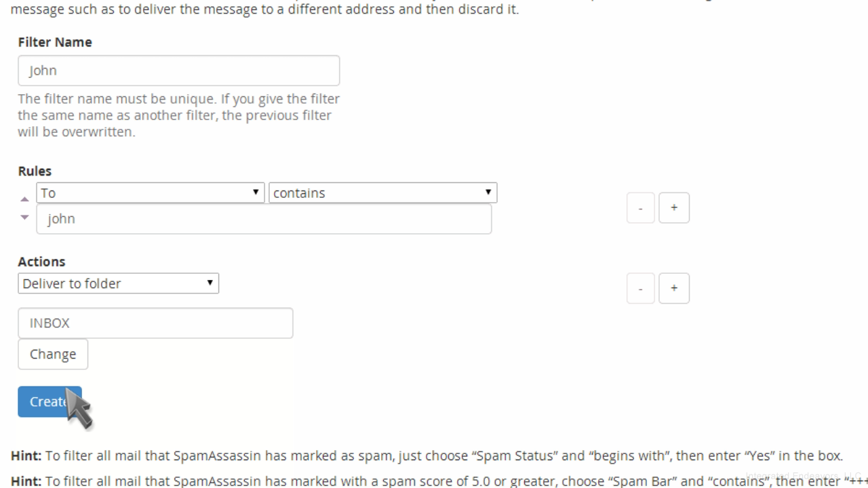Open the 'contains' match type dropdown

pyautogui.click(x=382, y=192)
